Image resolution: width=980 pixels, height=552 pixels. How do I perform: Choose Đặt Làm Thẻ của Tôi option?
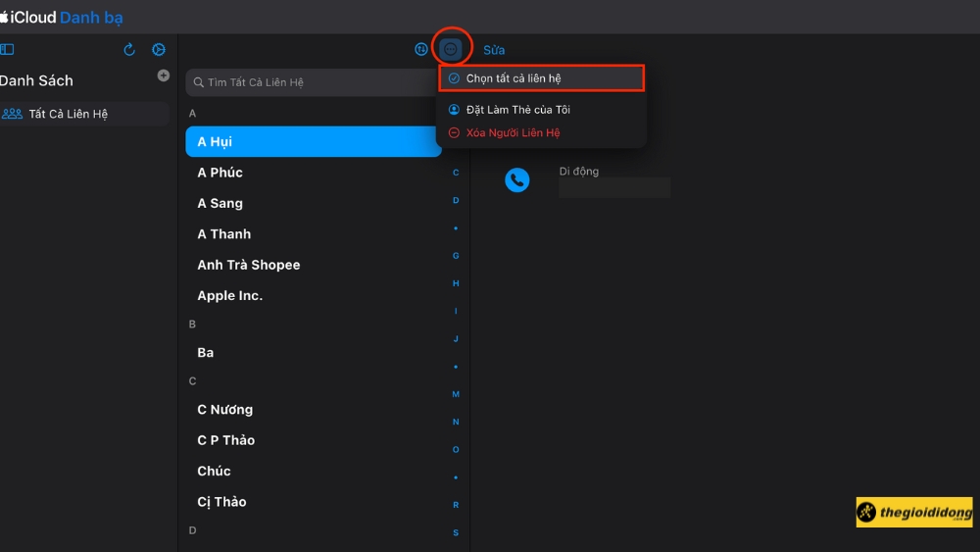[x=517, y=110]
